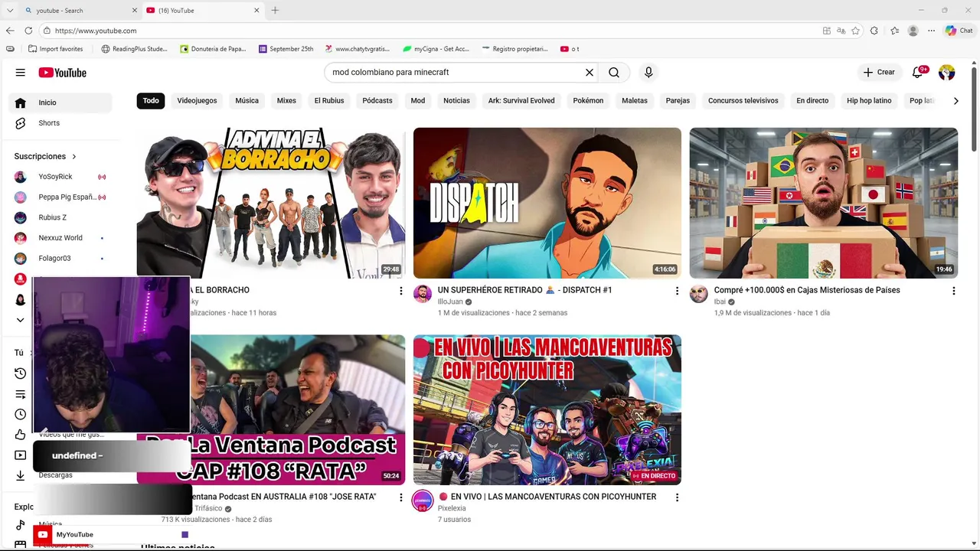This screenshot has height=551, width=980.
Task: Select the Ark: Survival Evolved chip
Action: point(521,101)
